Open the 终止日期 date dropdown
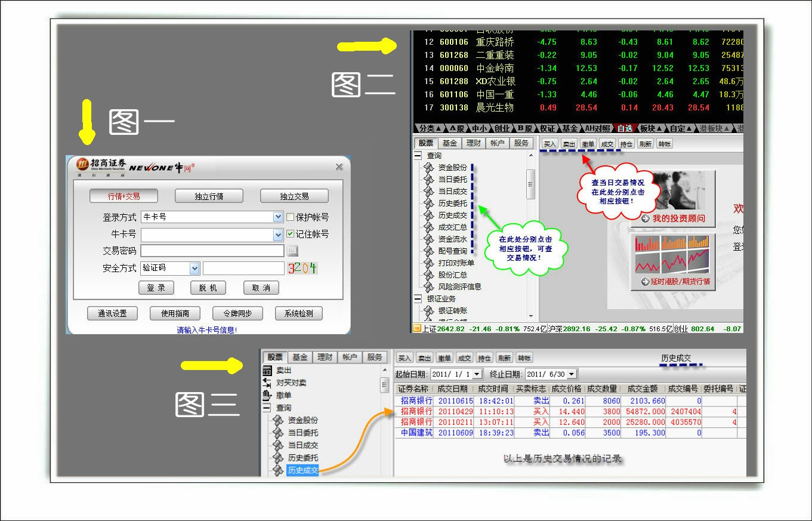 [572, 374]
